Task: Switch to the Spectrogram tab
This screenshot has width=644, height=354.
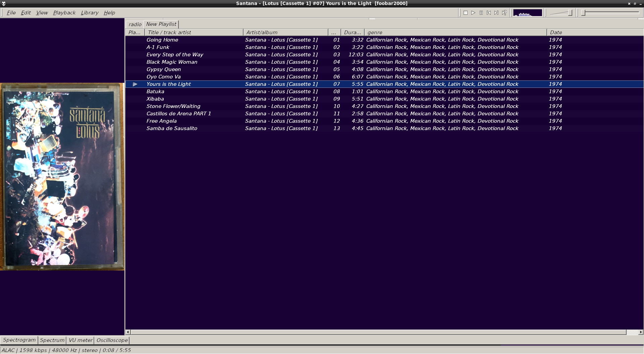Action: pos(19,340)
